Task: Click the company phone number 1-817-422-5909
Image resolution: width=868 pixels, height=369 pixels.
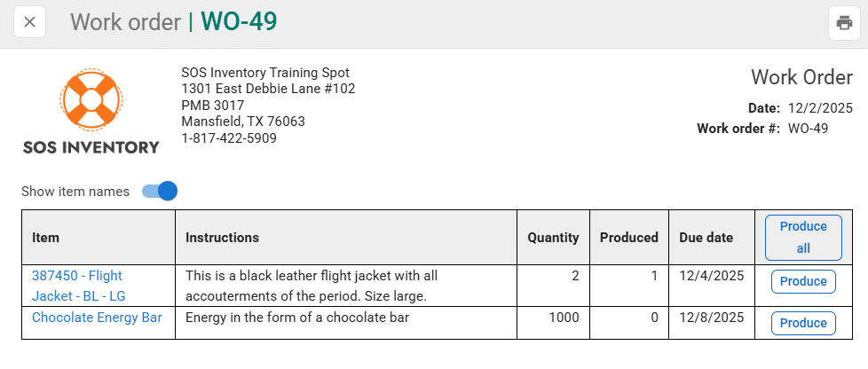Action: pyautogui.click(x=229, y=138)
